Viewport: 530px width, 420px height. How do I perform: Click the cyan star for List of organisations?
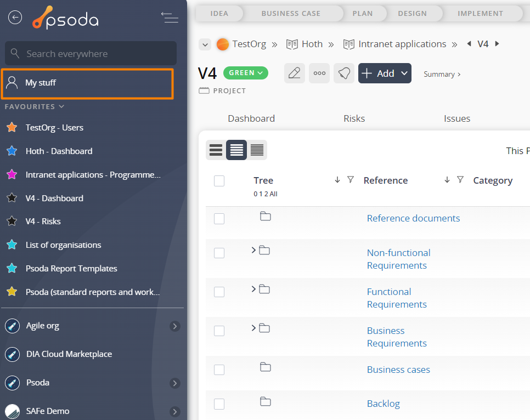(x=12, y=245)
